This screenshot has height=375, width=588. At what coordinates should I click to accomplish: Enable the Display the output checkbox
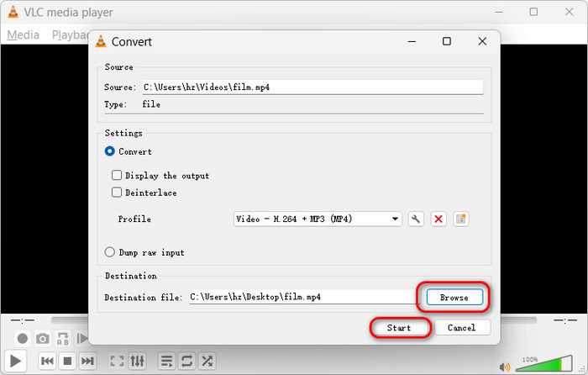click(x=117, y=175)
